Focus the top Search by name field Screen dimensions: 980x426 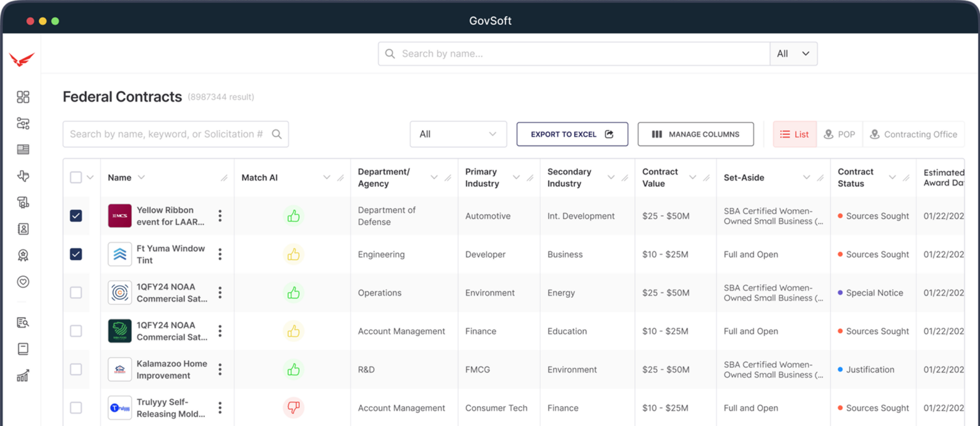574,54
